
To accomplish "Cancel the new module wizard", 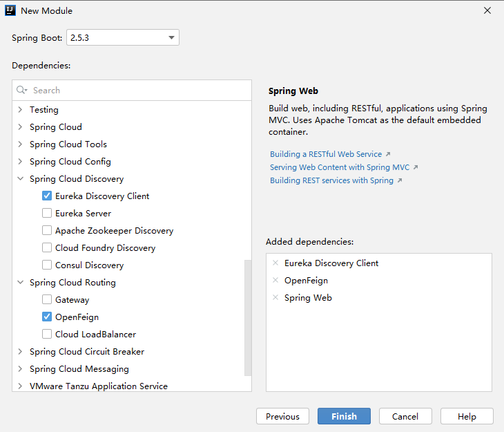I will (x=405, y=416).
